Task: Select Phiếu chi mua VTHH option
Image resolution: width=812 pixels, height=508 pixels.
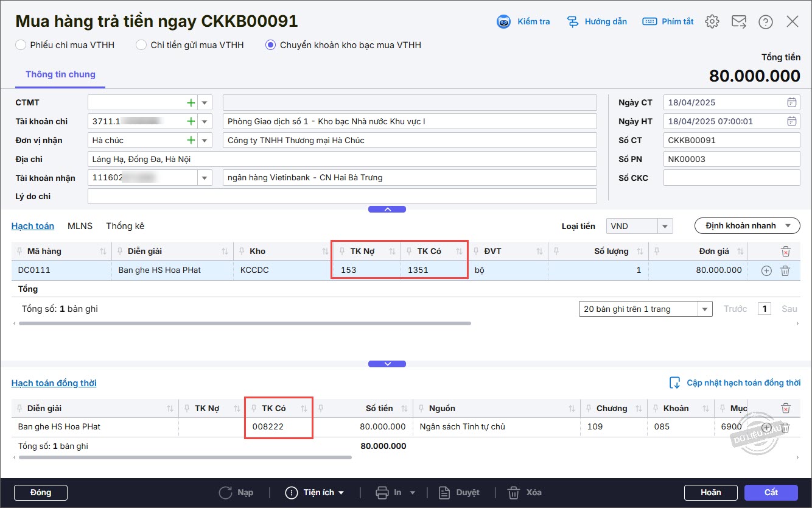Action: coord(21,45)
